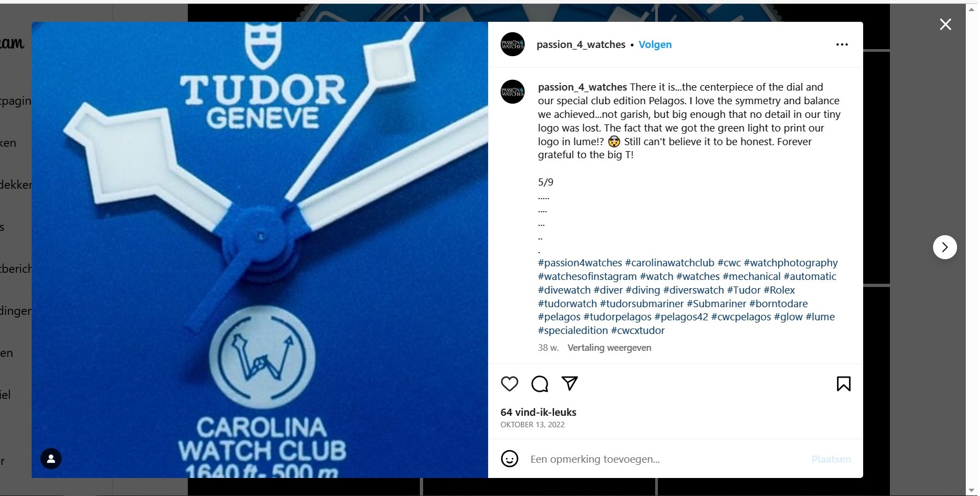Open comments with the speech bubble icon
Viewport: 980px width, 496px height.
click(x=539, y=384)
